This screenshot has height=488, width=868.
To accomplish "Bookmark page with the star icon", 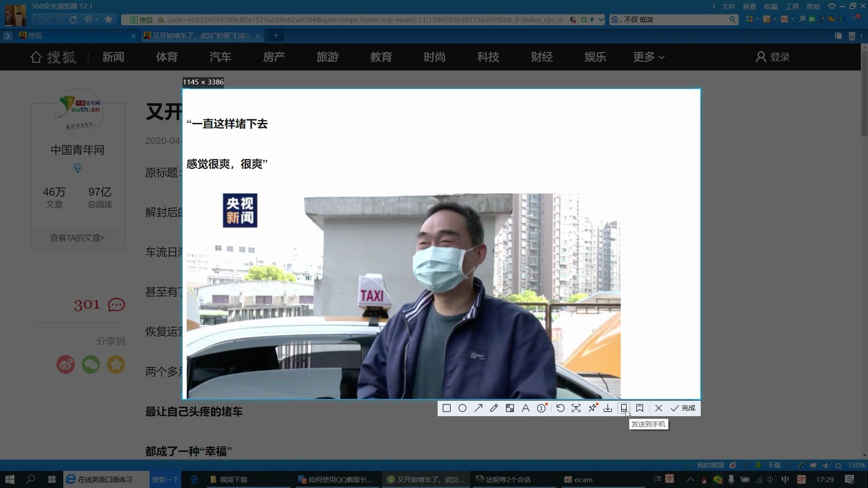I will point(108,19).
